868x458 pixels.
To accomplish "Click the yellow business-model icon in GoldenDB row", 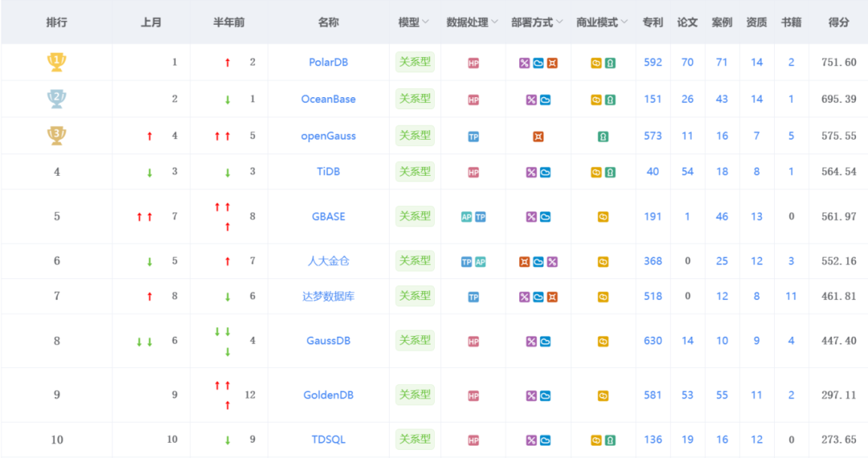I will tap(603, 396).
